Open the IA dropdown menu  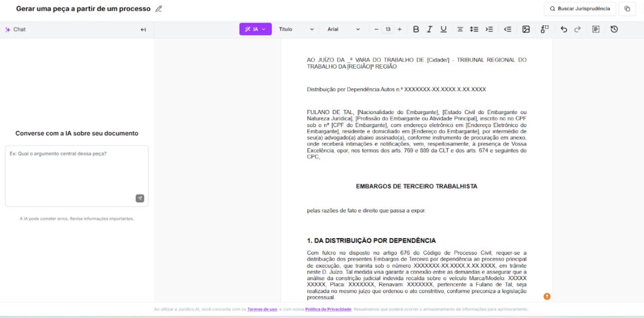coord(255,29)
